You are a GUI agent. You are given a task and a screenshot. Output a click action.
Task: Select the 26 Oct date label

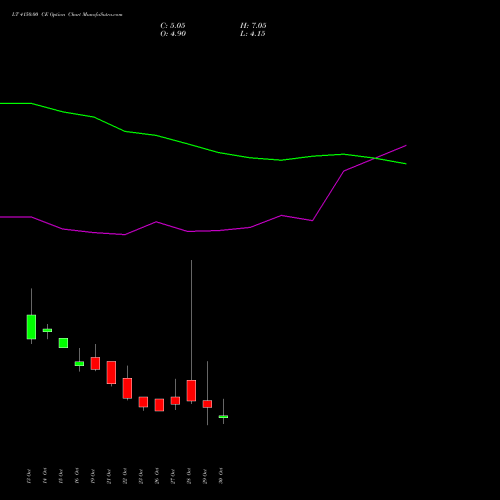157,476
